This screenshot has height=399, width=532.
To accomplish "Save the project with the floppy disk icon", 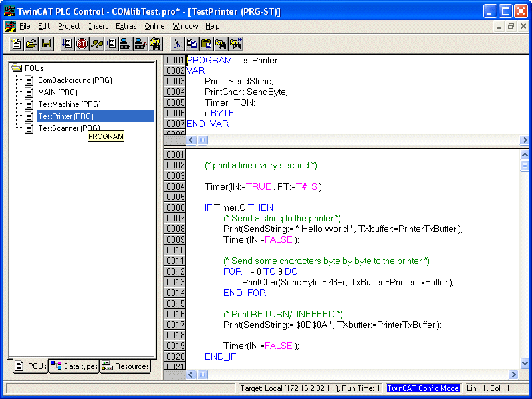I will pos(46,44).
